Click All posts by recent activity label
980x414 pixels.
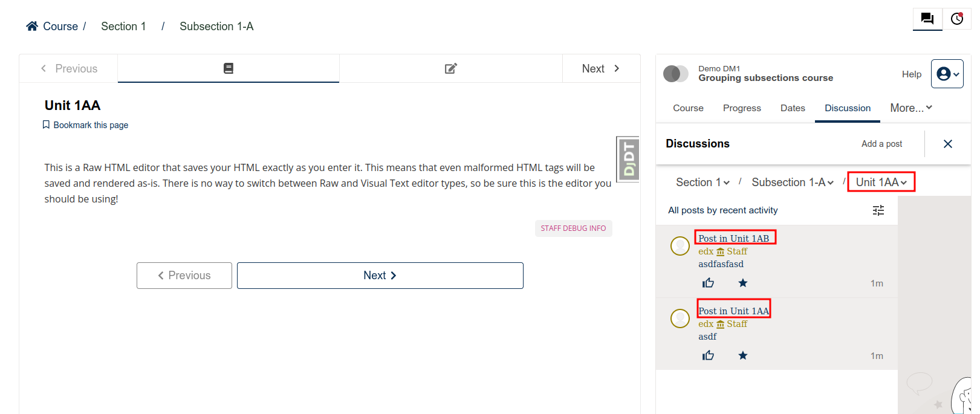722,210
